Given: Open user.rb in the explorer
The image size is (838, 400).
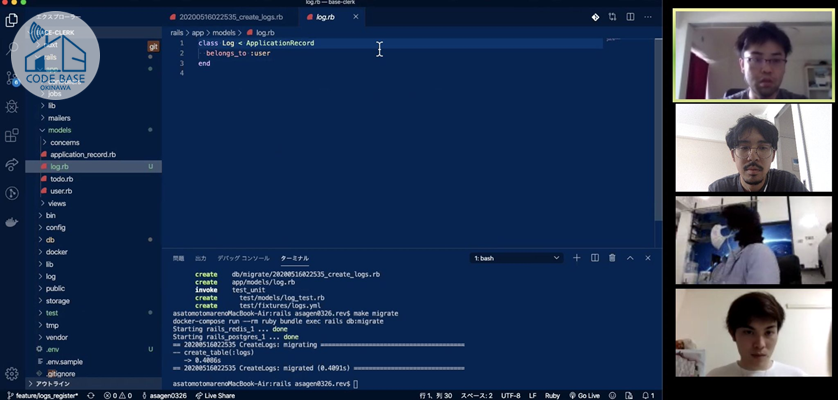Looking at the screenshot, I should (61, 190).
